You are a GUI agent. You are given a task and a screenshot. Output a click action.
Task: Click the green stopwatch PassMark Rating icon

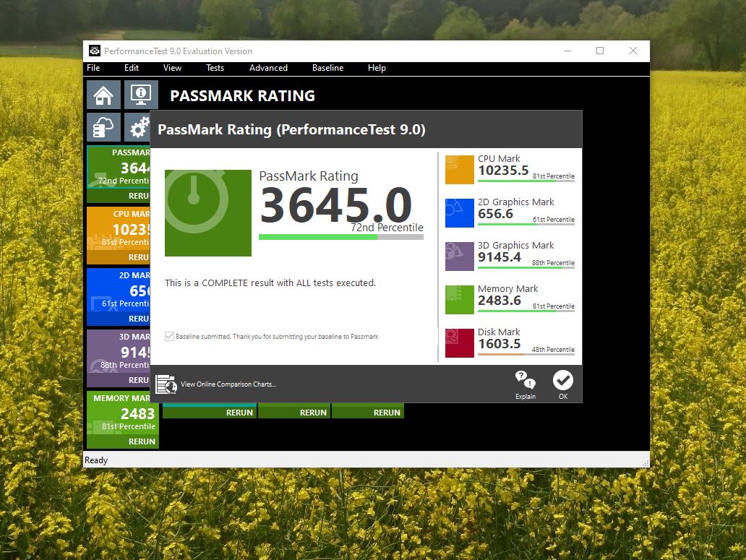(208, 213)
